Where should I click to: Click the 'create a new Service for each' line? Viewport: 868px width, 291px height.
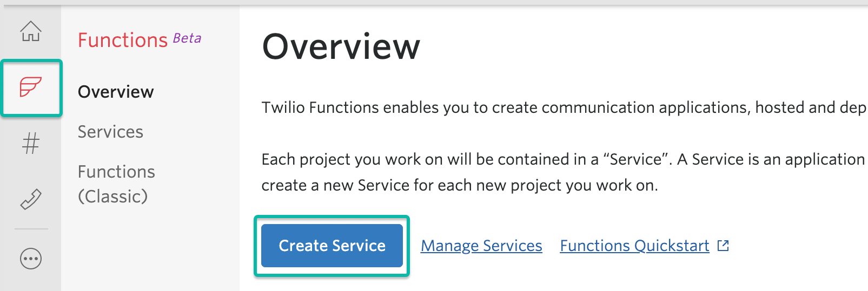(x=460, y=185)
